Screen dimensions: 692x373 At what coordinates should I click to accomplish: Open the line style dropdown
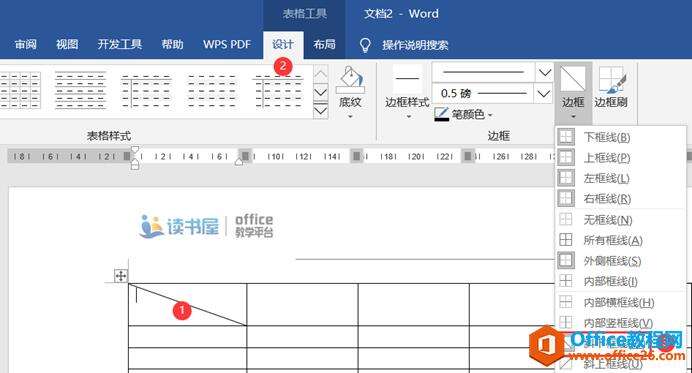click(x=545, y=72)
